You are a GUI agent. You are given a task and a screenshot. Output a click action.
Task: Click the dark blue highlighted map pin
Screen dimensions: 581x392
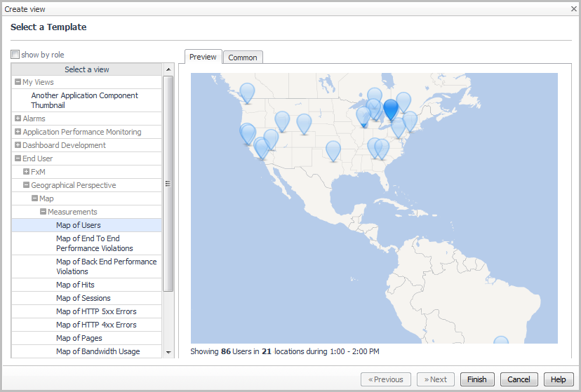(391, 109)
